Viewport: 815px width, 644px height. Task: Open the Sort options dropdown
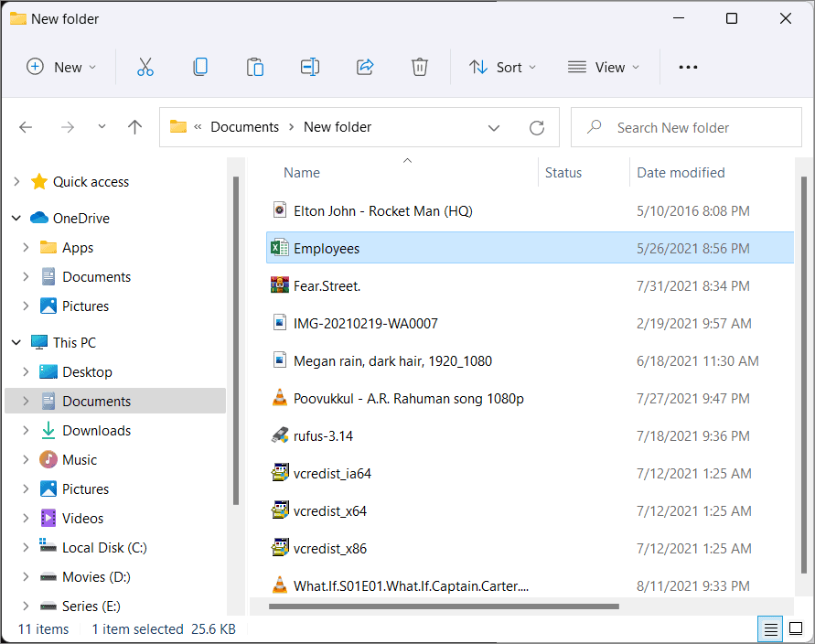[501, 66]
